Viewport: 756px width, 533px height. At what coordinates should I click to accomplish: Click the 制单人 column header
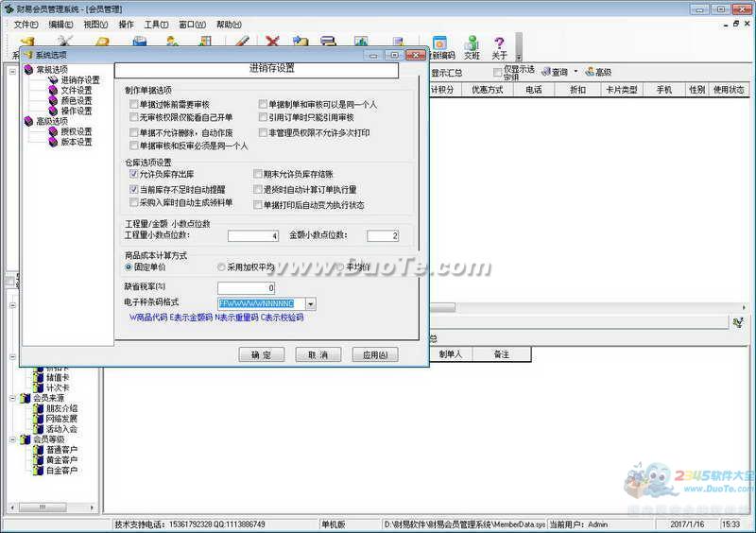click(451, 354)
